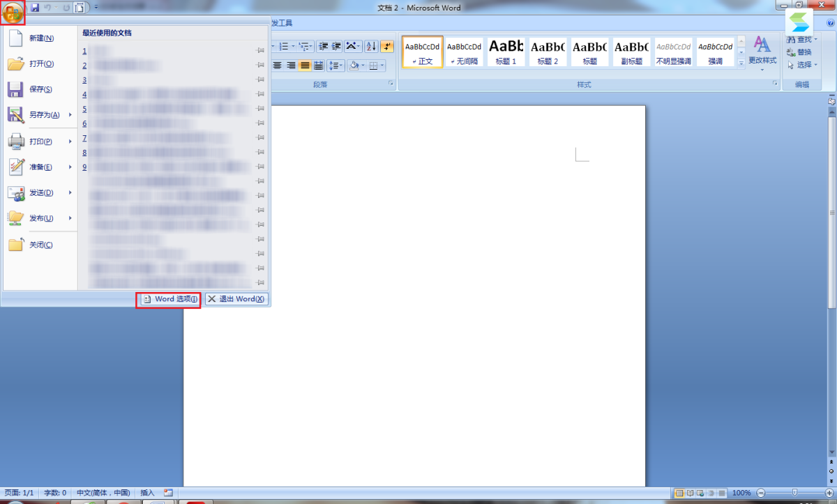Viewport: 837px width, 504px height.
Task: Apply 标题 2 style
Action: 548,52
